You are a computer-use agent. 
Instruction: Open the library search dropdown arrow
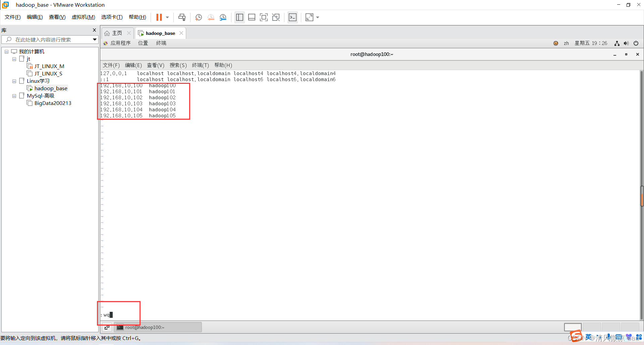click(x=95, y=40)
